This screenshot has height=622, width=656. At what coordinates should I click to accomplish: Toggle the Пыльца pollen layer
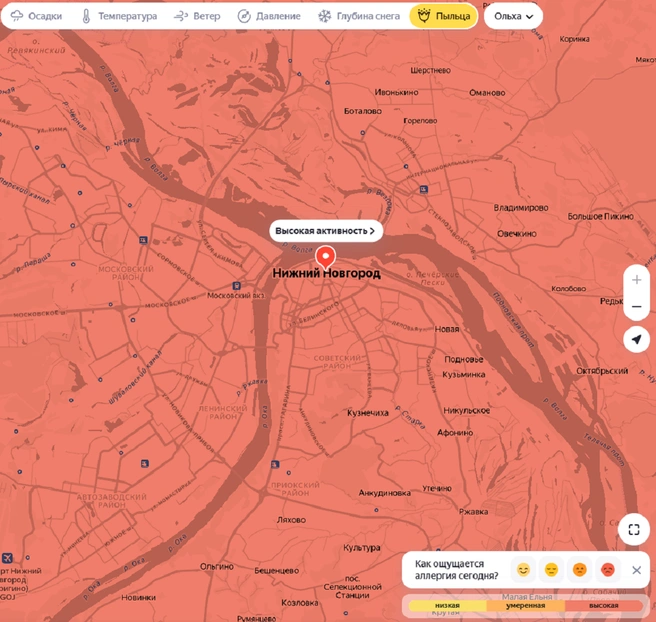[443, 16]
